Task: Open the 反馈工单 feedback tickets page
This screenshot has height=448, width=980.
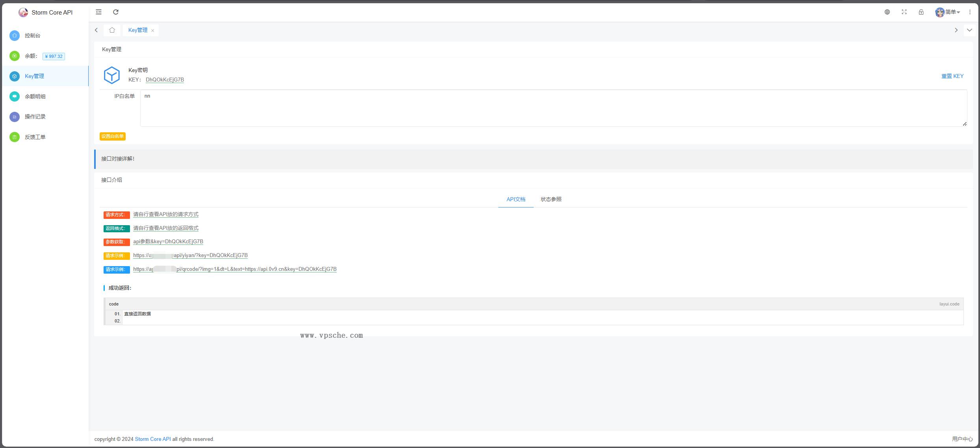Action: (35, 137)
